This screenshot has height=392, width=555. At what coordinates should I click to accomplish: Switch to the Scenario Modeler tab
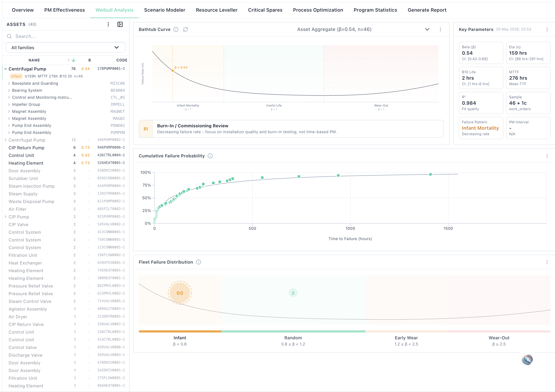click(165, 10)
